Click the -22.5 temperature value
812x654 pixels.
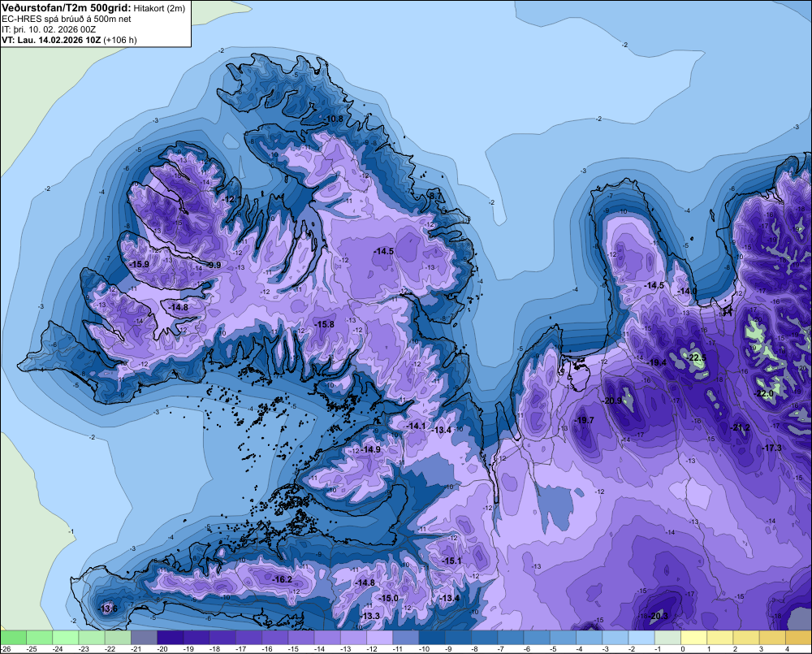click(696, 357)
